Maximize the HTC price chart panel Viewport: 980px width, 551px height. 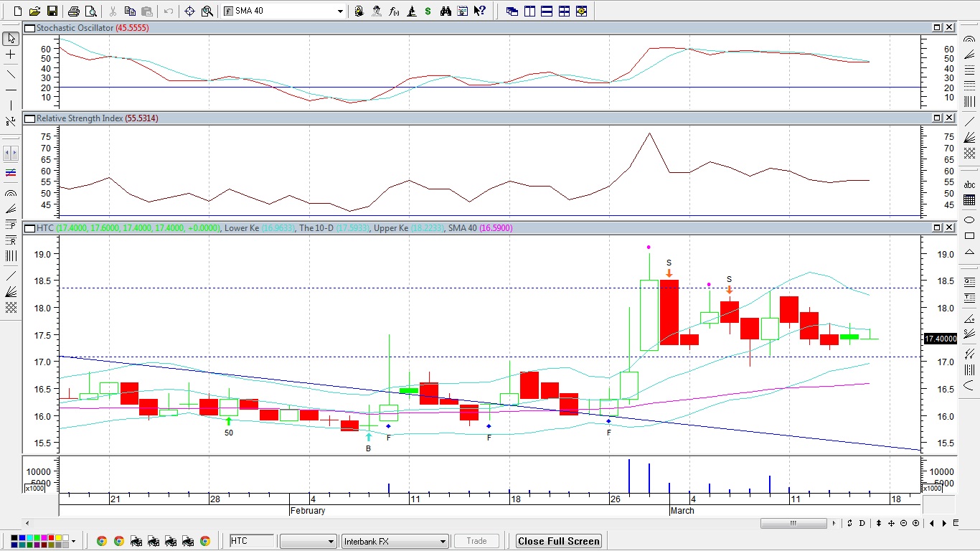click(937, 227)
